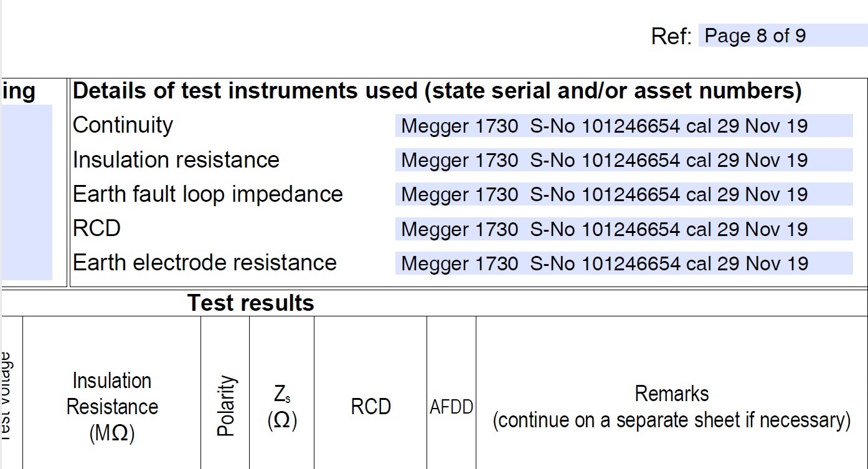Select the Remarks column header
This screenshot has height=469, width=868.
[672, 407]
